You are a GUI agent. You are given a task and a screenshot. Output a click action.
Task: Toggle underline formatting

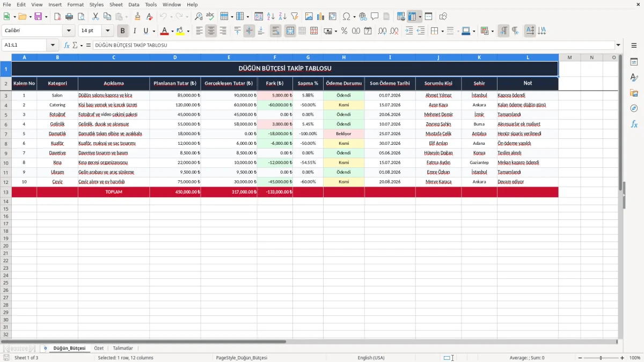(x=145, y=31)
